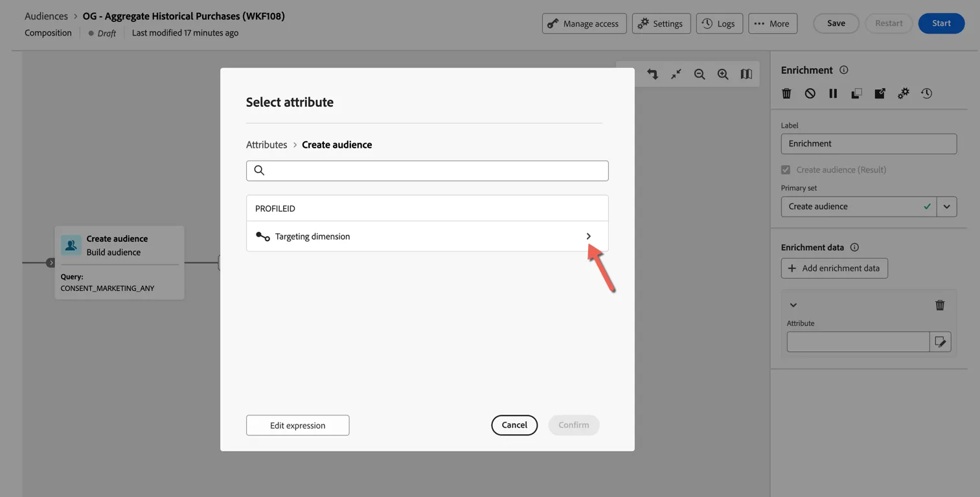Click the Label input field
This screenshot has height=497, width=980.
click(869, 144)
